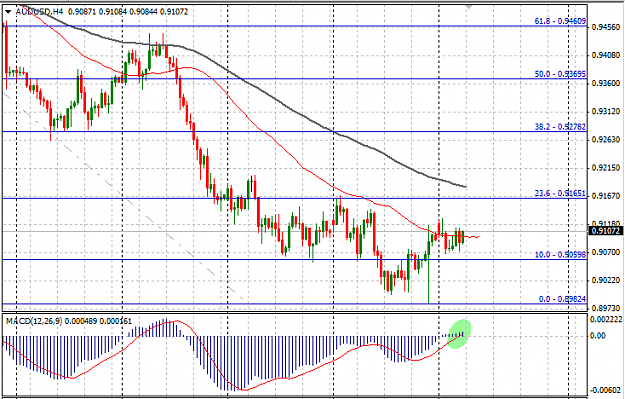Click the 50.0 - 0.93695 Fibonacci label

click(x=560, y=74)
